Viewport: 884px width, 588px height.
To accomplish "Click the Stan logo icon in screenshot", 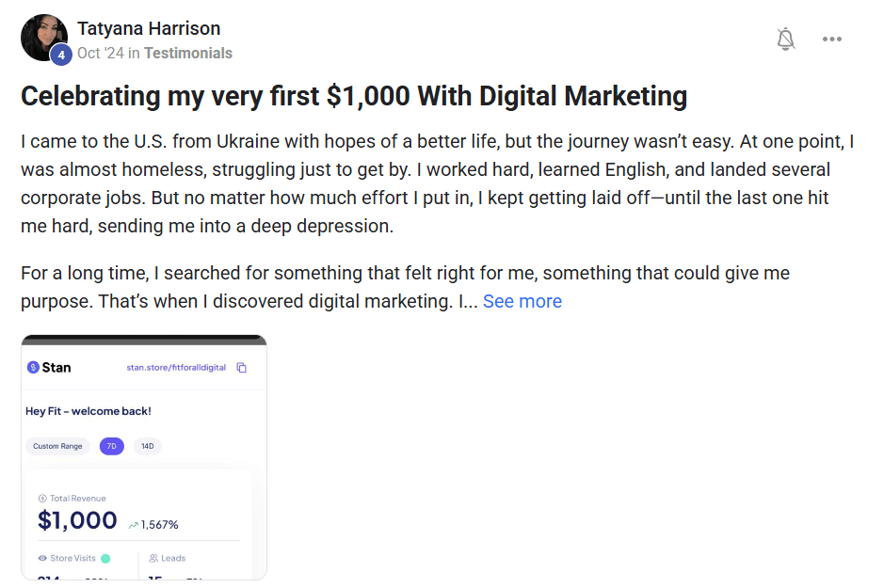I will pyautogui.click(x=34, y=367).
